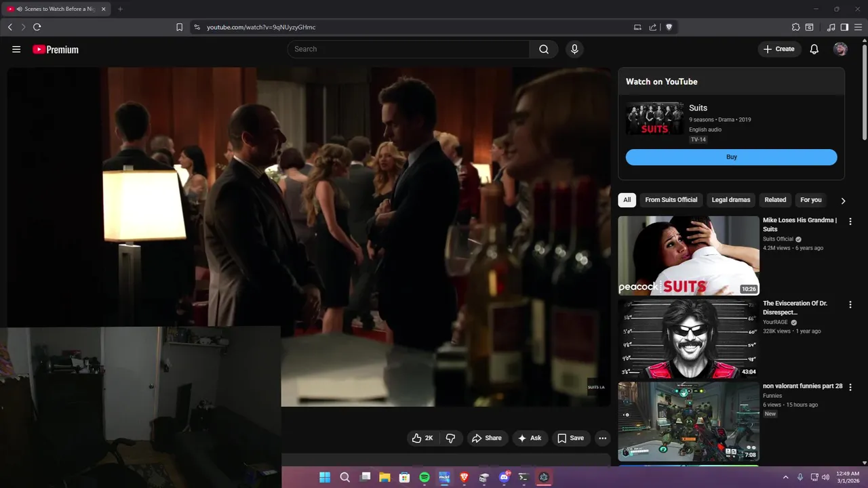The image size is (868, 488).
Task: Select the From Suits Official chip
Action: coord(671,200)
